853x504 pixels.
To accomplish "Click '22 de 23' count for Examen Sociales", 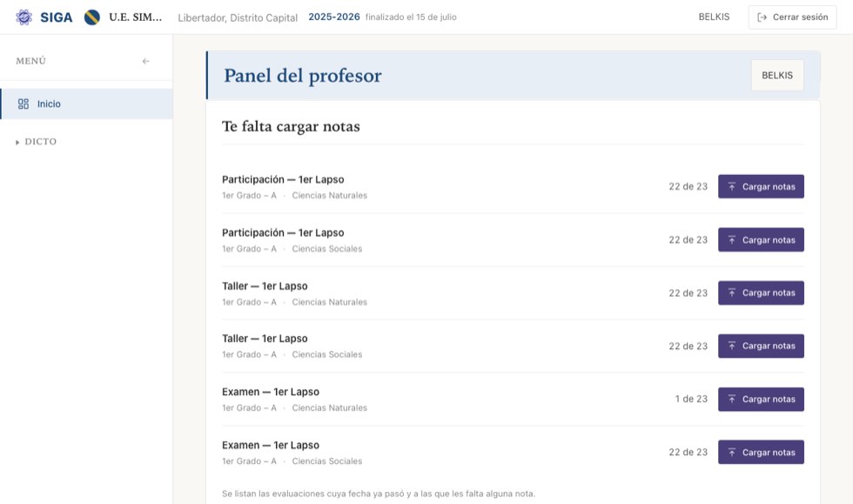I will pyautogui.click(x=688, y=453).
